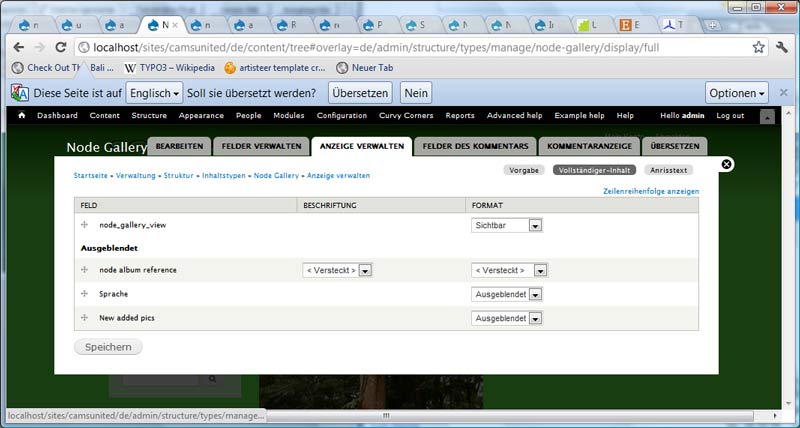Image resolution: width=800 pixels, height=428 pixels.
Task: Switch to the Felder verwalten tab
Action: (260, 147)
